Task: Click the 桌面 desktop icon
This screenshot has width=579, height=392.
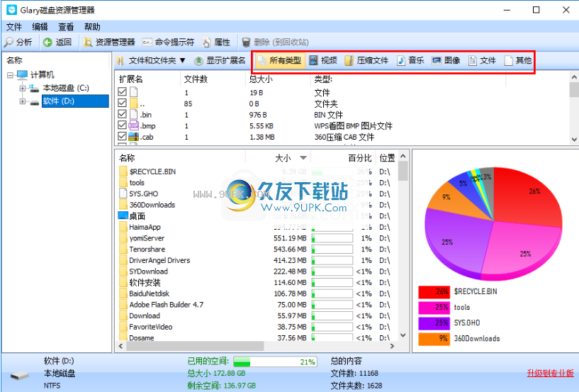Action: (x=123, y=215)
